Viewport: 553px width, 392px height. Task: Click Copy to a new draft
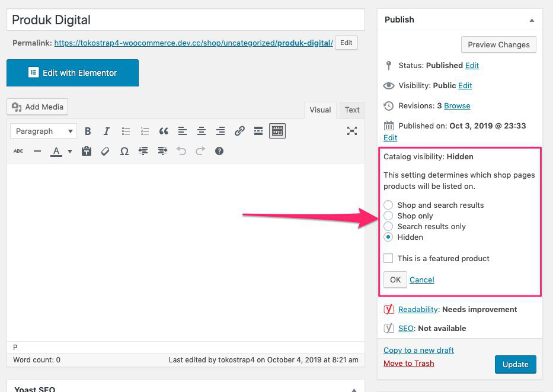click(418, 350)
